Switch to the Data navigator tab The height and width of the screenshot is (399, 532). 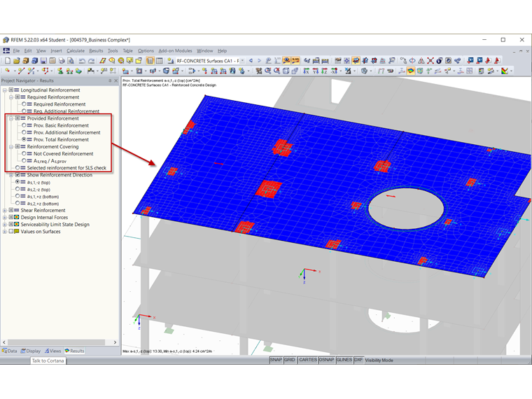[x=10, y=351]
